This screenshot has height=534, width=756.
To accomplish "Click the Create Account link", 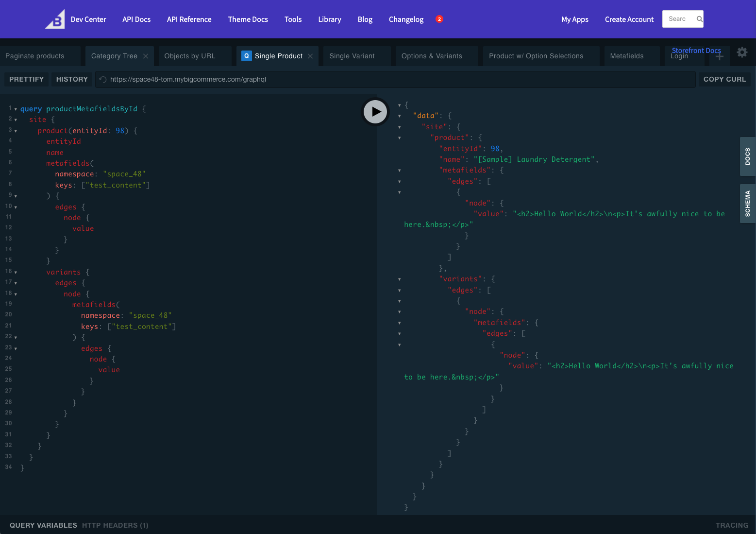I will point(629,19).
